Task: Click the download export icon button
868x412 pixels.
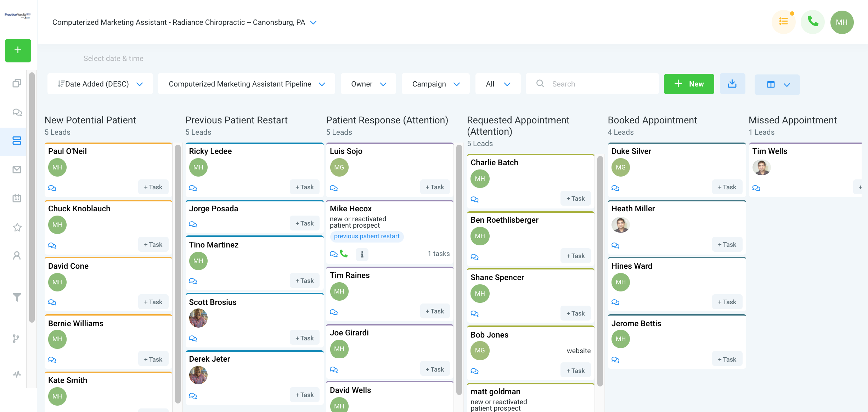Action: pyautogui.click(x=732, y=84)
